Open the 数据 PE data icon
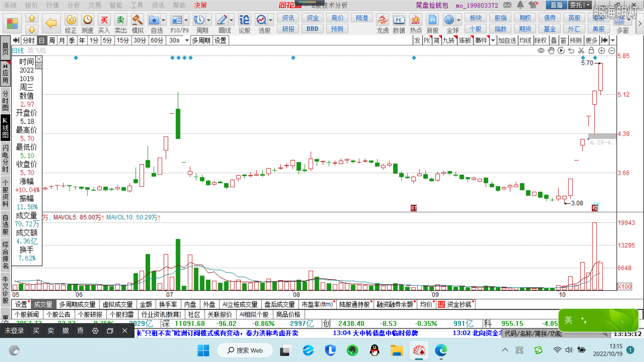Screen dimensions: 644x362 tap(399, 23)
